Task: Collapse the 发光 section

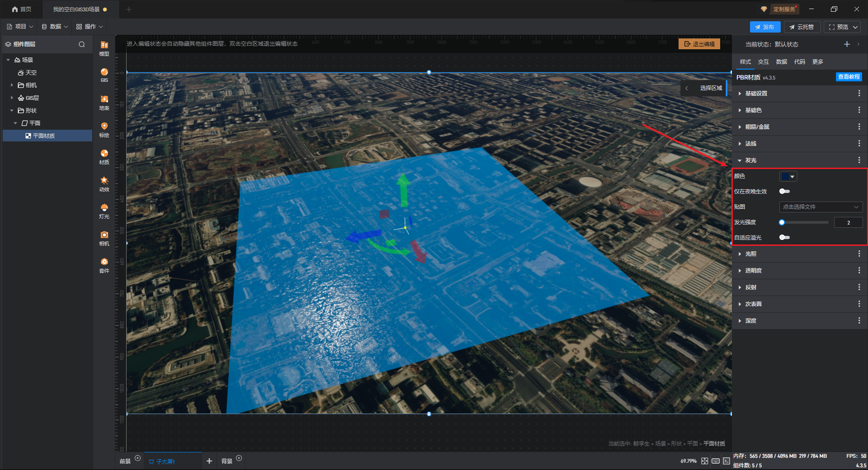Action: (x=750, y=160)
